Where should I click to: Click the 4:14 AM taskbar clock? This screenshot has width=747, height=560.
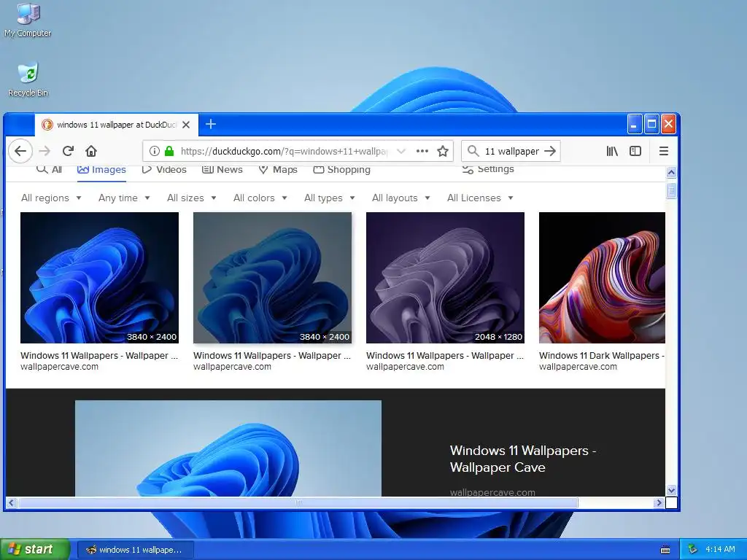(720, 550)
